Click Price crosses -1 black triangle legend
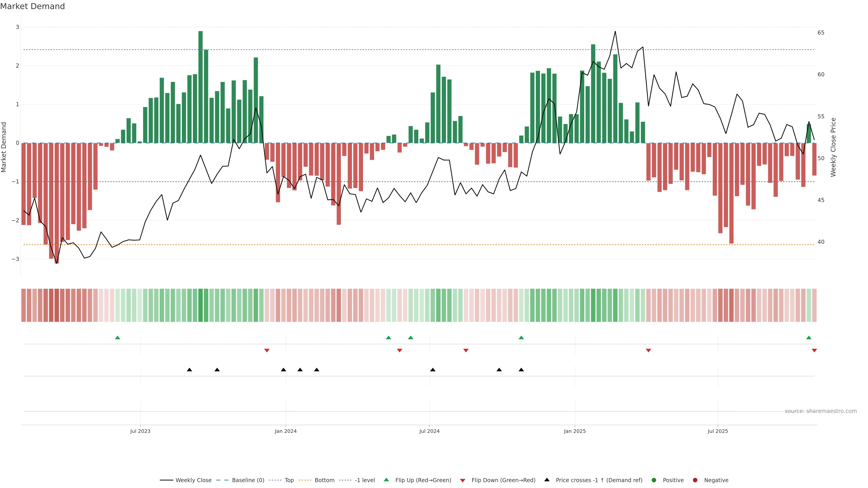 [x=547, y=480]
